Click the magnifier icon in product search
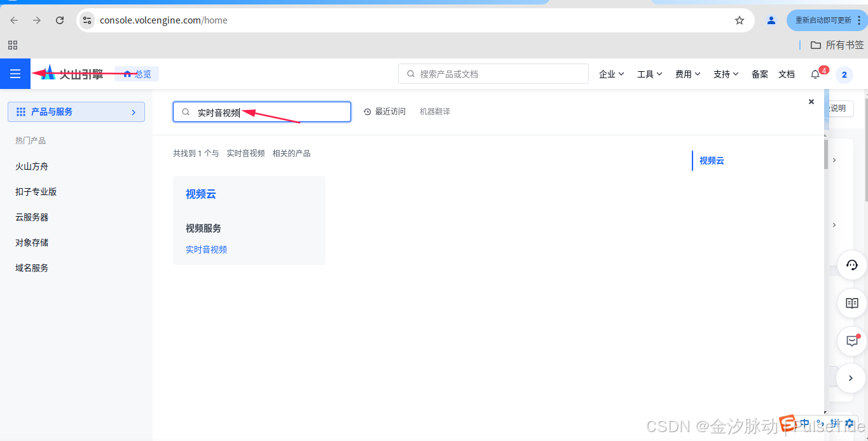Viewport: 868px width, 441px height. pos(186,112)
